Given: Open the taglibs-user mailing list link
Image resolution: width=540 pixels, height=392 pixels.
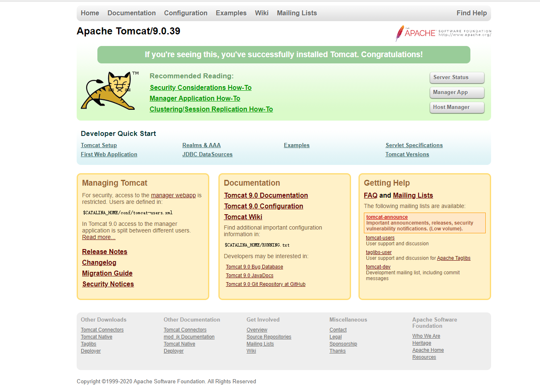Looking at the screenshot, I should (379, 252).
